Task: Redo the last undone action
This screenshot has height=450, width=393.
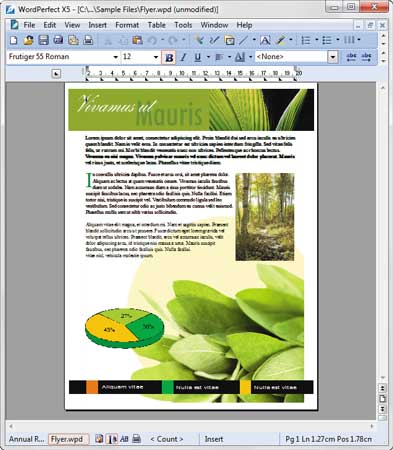Action: pyautogui.click(x=173, y=41)
